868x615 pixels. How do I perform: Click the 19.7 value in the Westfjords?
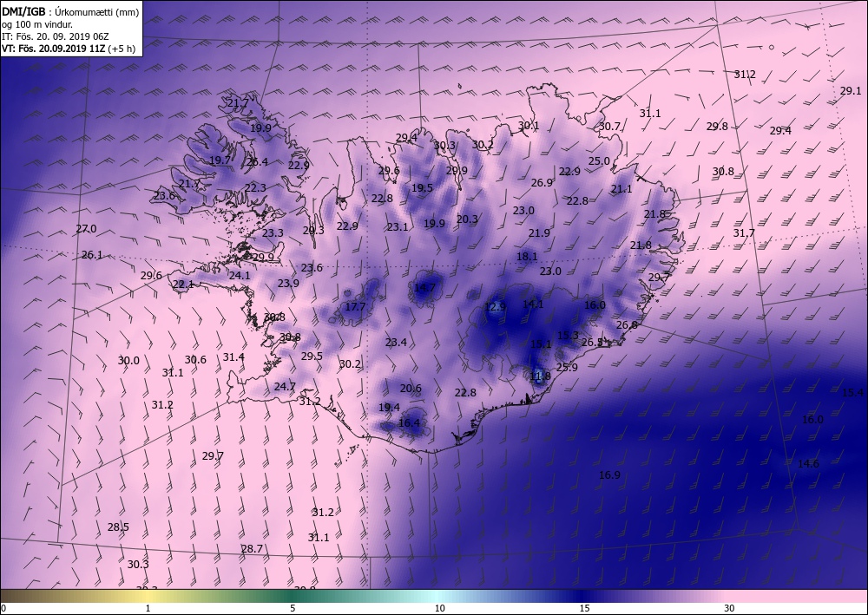(x=220, y=160)
